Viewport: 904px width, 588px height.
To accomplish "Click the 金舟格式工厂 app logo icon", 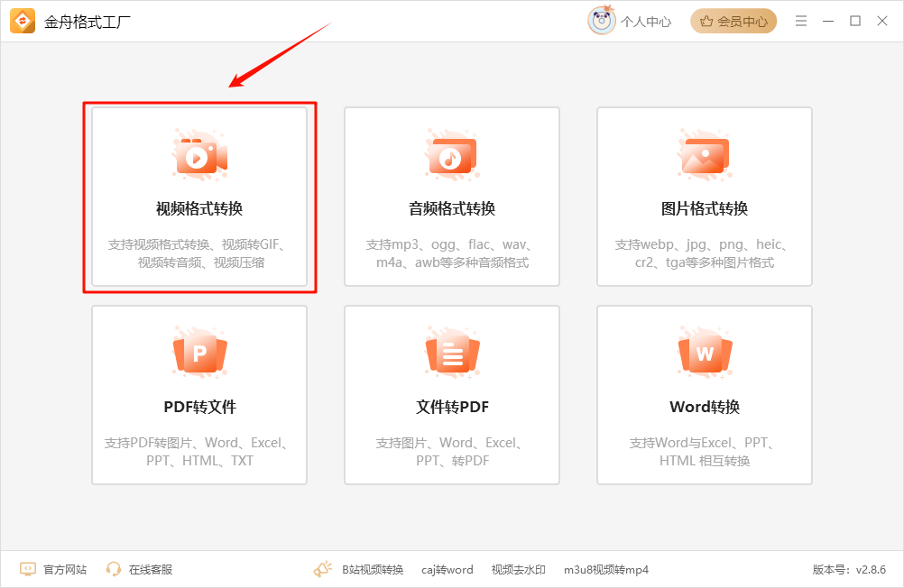I will coord(23,22).
